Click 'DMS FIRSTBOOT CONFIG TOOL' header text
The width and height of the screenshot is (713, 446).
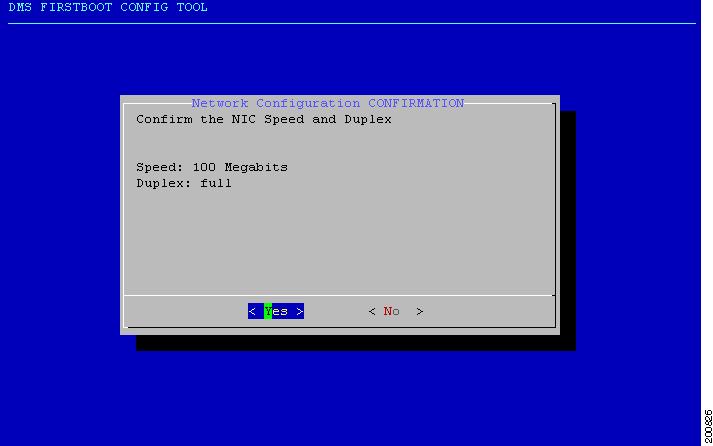[x=108, y=7]
